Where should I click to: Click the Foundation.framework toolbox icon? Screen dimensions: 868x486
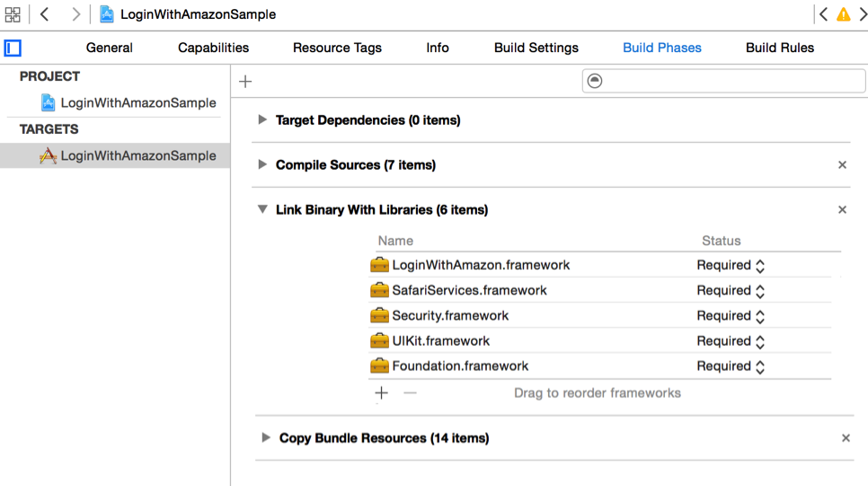379,366
